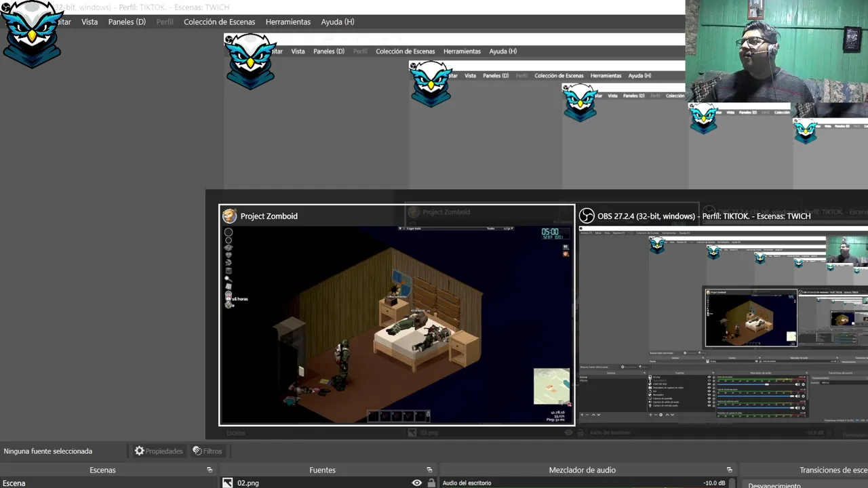Viewport: 868px width, 488px height.
Task: Select the 02.png source row
Action: click(x=328, y=483)
